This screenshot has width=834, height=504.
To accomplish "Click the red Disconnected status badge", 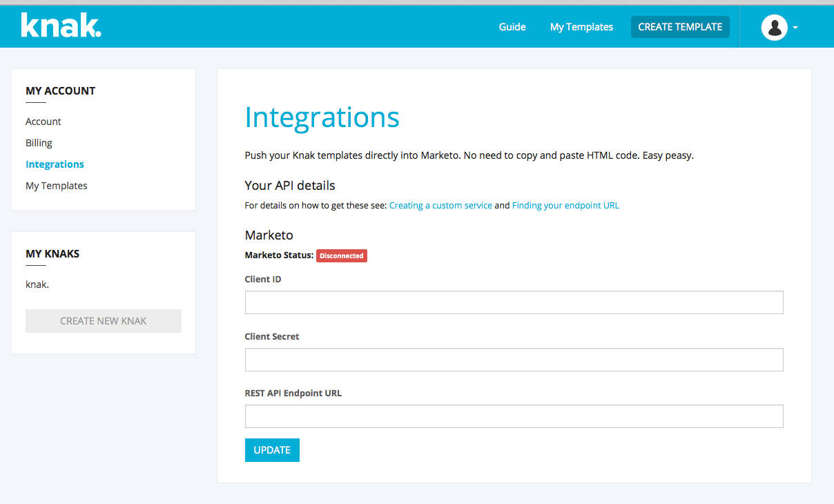I will (342, 255).
